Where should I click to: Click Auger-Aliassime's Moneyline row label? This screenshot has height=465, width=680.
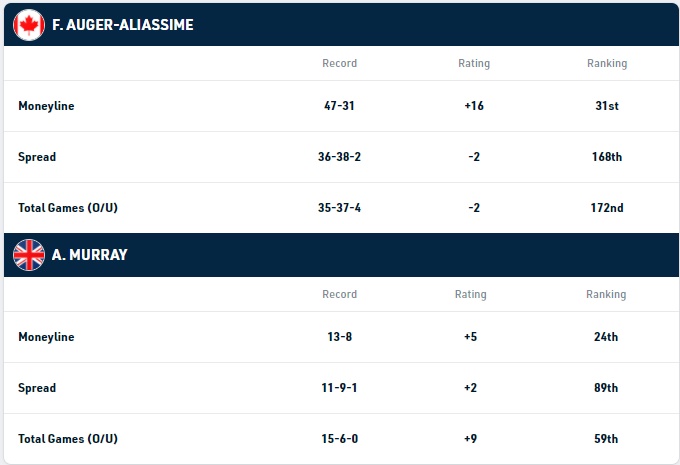46,106
